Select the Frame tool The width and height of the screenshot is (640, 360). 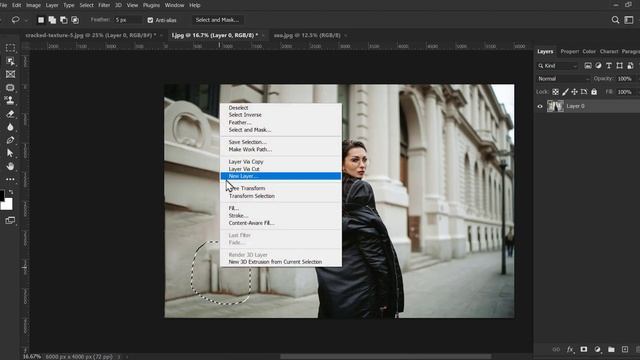coord(10,74)
